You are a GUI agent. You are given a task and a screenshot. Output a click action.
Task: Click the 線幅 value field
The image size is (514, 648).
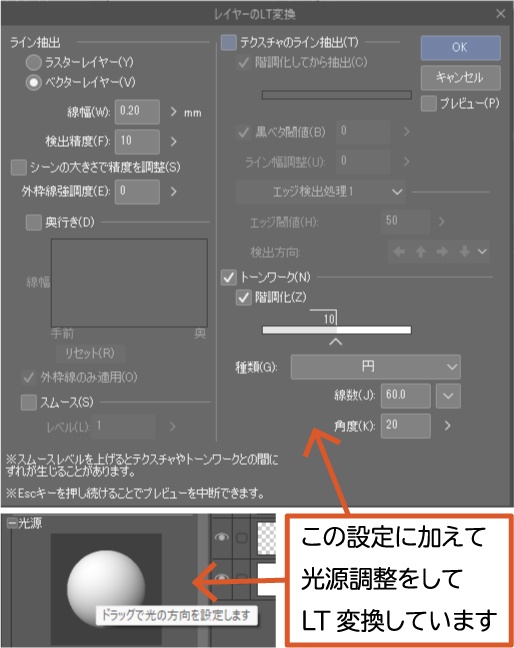(137, 112)
